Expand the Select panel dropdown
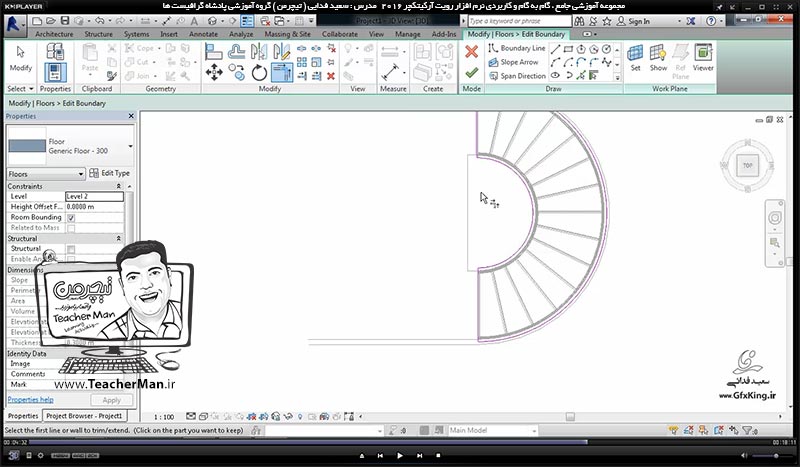Viewport: 800px width, 467px height. (x=31, y=89)
